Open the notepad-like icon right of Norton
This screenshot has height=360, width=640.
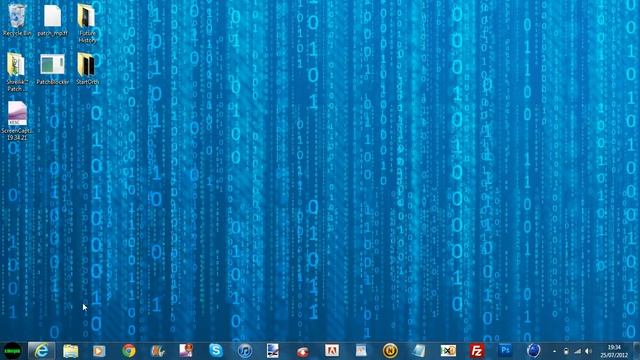point(419,351)
